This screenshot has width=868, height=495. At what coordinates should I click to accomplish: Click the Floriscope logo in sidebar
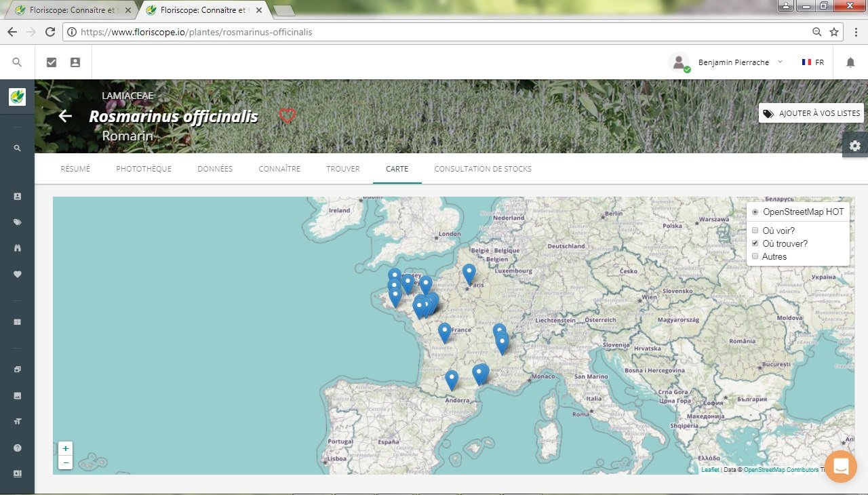coord(17,97)
